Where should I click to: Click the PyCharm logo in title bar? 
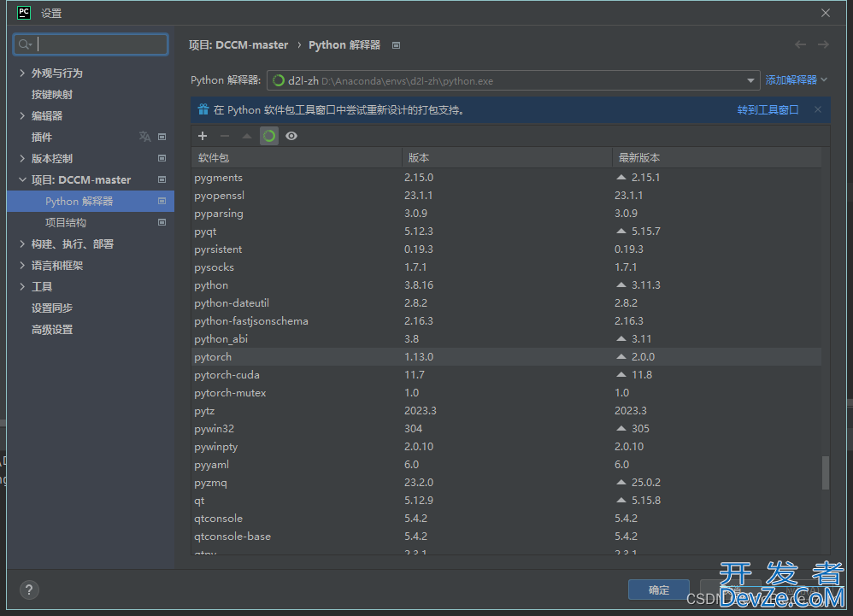(24, 12)
